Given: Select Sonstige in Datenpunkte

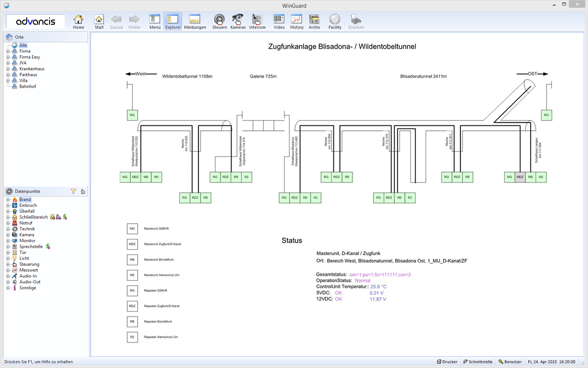Looking at the screenshot, I should point(28,288).
